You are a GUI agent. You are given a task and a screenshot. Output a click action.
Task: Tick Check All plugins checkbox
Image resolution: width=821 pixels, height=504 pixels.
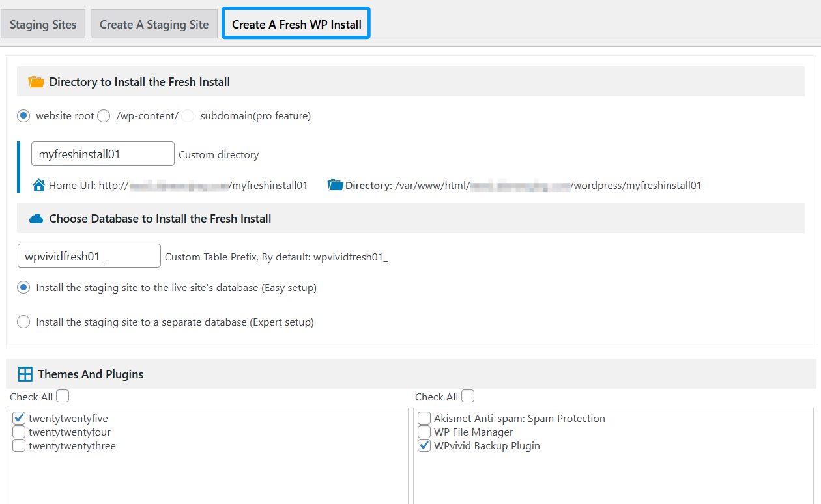tap(468, 396)
